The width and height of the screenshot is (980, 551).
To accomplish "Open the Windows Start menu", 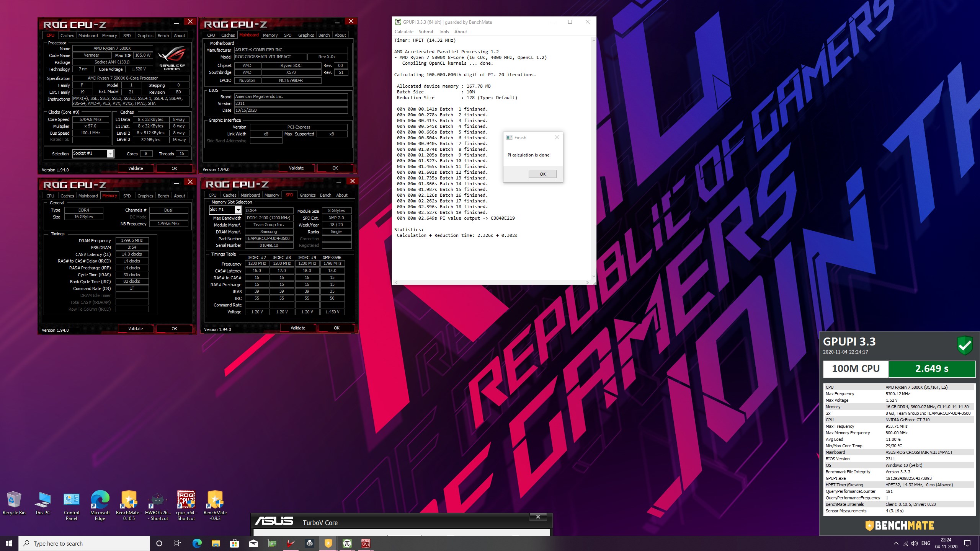I will (x=9, y=543).
